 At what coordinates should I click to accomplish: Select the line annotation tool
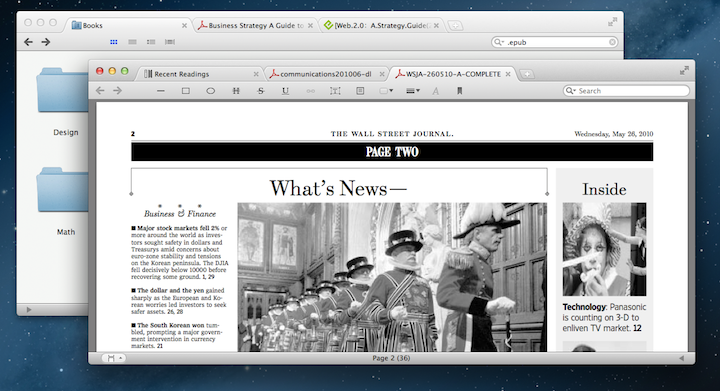tap(161, 91)
